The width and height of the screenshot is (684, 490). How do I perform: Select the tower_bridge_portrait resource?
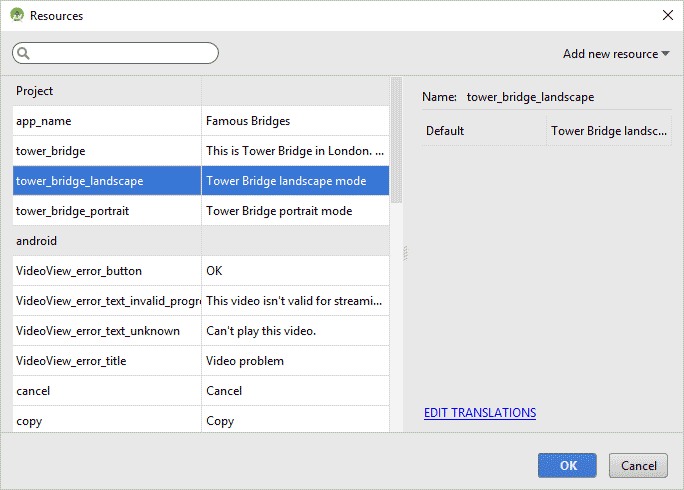pos(106,211)
